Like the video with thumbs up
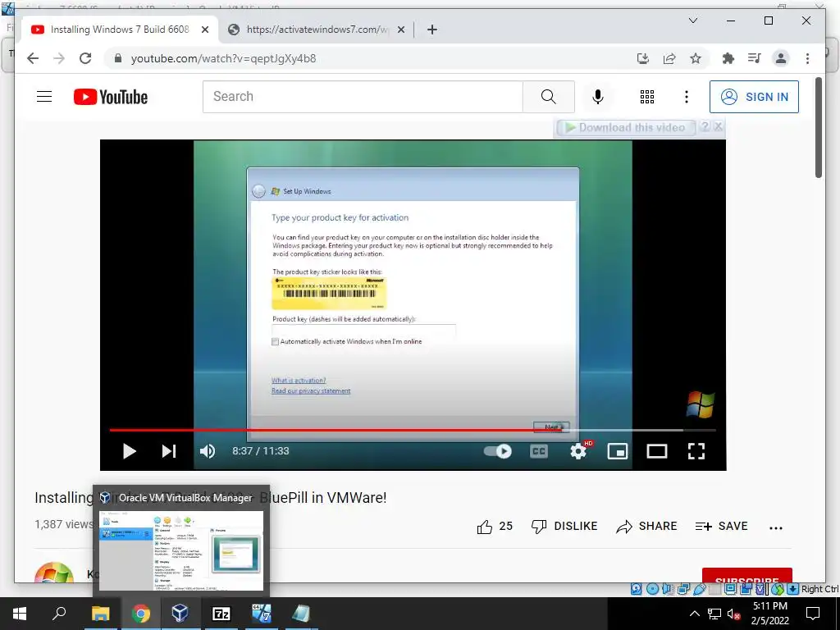840x630 pixels. pyautogui.click(x=484, y=527)
